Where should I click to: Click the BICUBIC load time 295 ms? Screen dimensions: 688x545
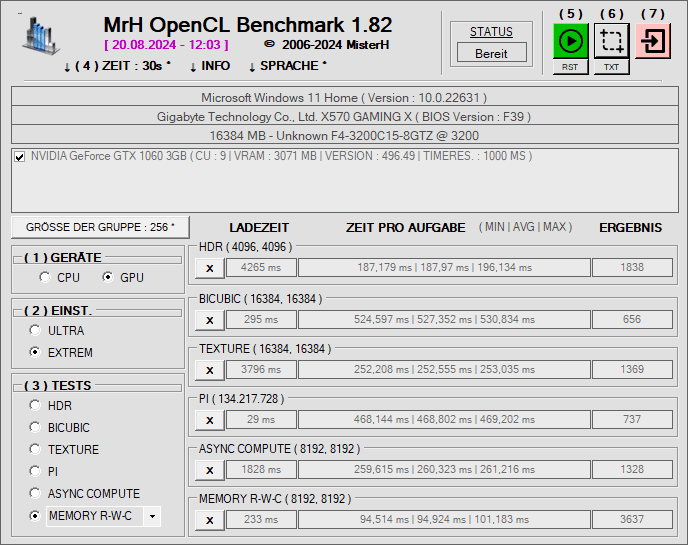coord(261,319)
